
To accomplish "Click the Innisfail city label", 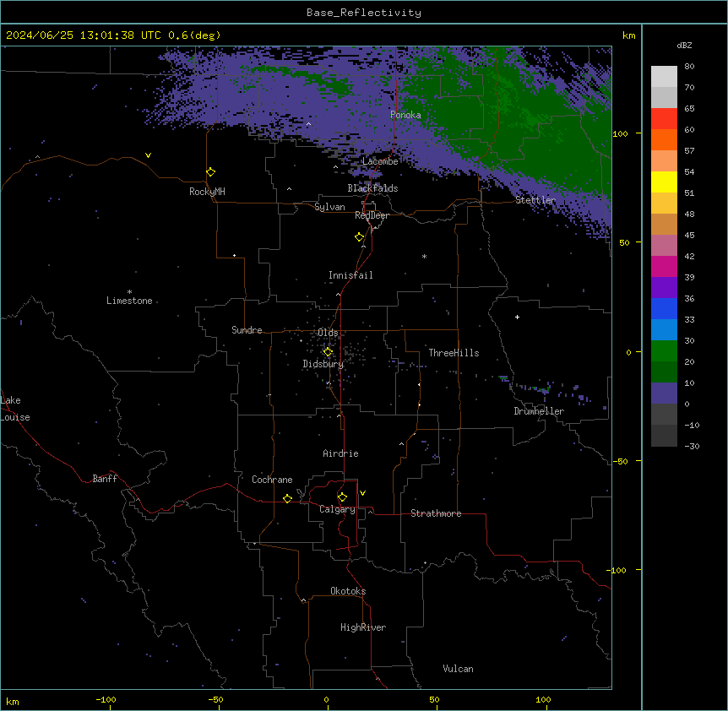I will click(350, 275).
